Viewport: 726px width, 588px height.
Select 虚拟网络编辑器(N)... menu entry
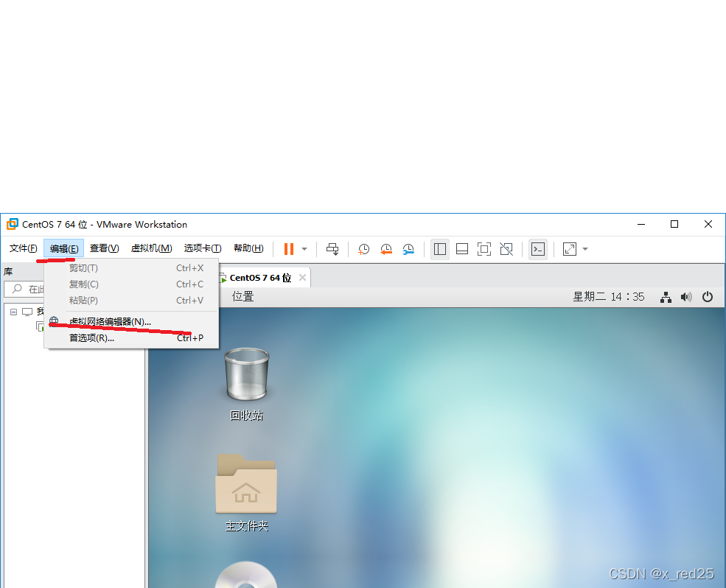pos(131,321)
